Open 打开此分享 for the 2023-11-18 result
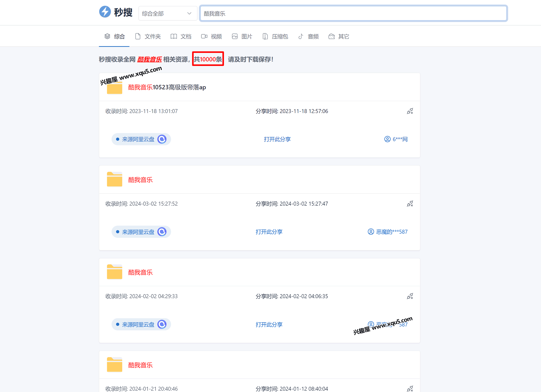541x392 pixels. (x=277, y=139)
